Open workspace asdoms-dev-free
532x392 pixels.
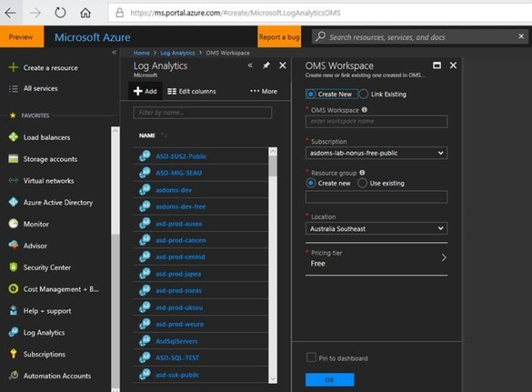pos(181,206)
